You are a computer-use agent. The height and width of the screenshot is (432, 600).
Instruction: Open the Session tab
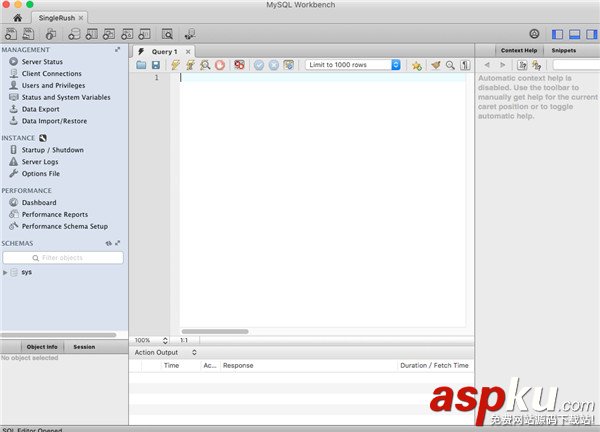[x=84, y=347]
